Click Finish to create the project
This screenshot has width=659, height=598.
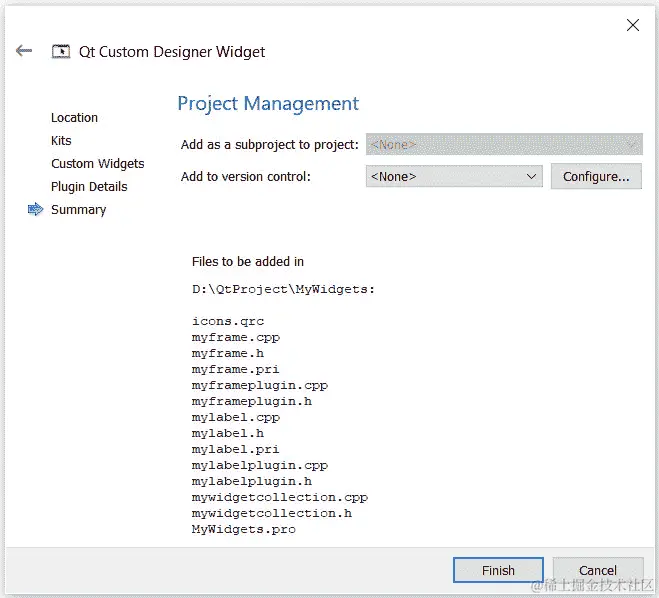point(498,570)
